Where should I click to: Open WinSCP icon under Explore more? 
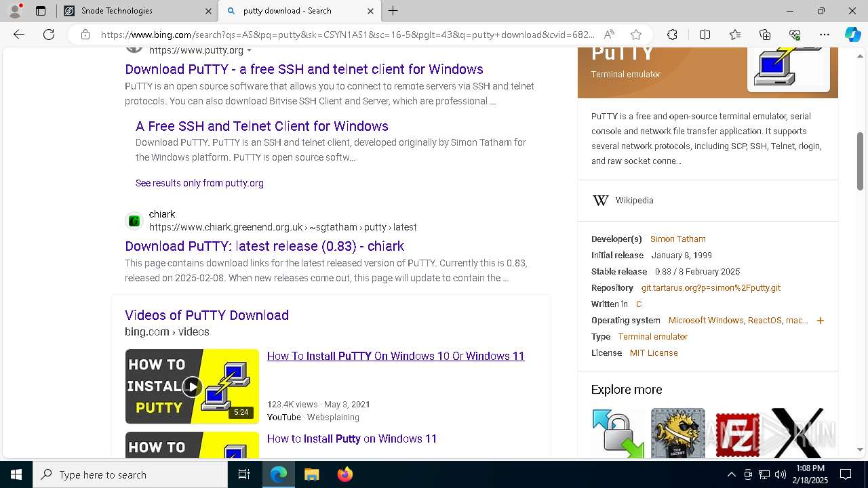(618, 432)
